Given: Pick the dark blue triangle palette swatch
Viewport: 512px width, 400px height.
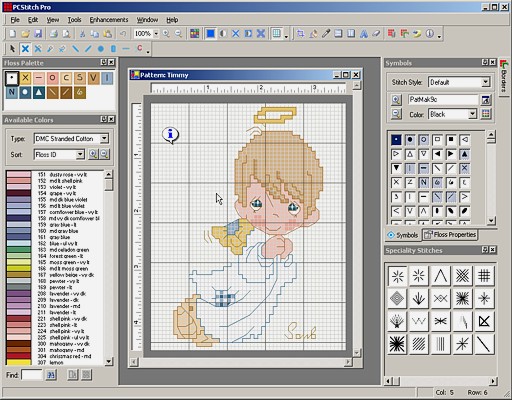Looking at the screenshot, I should [x=39, y=92].
